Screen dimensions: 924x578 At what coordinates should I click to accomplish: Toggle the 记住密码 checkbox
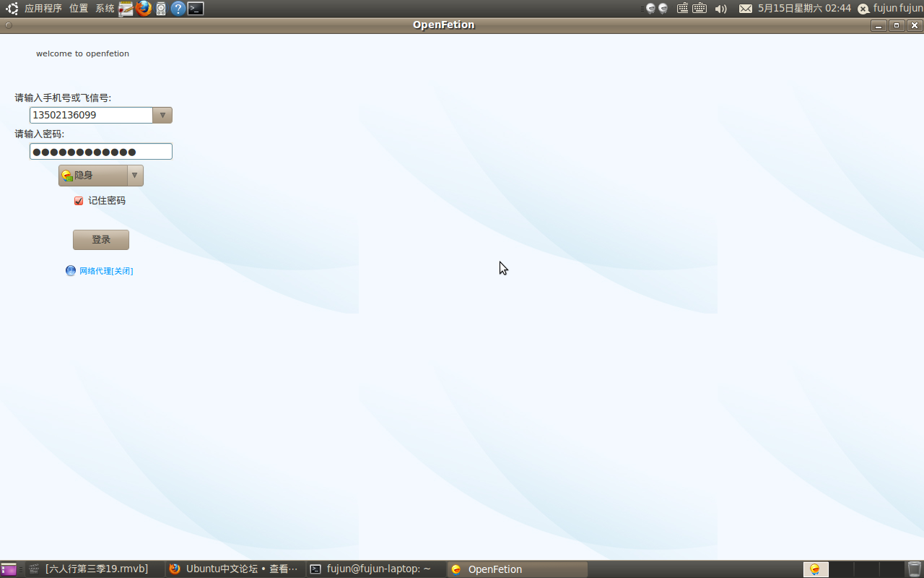(79, 201)
